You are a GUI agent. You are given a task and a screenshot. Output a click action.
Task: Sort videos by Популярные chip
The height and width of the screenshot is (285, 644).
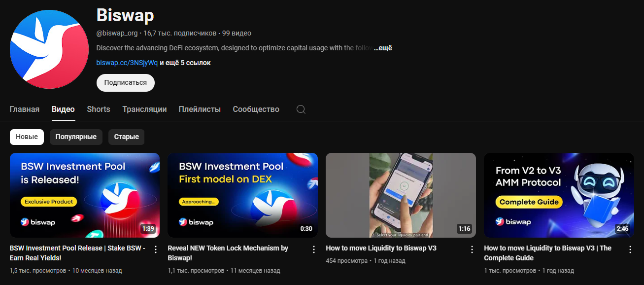pyautogui.click(x=76, y=137)
